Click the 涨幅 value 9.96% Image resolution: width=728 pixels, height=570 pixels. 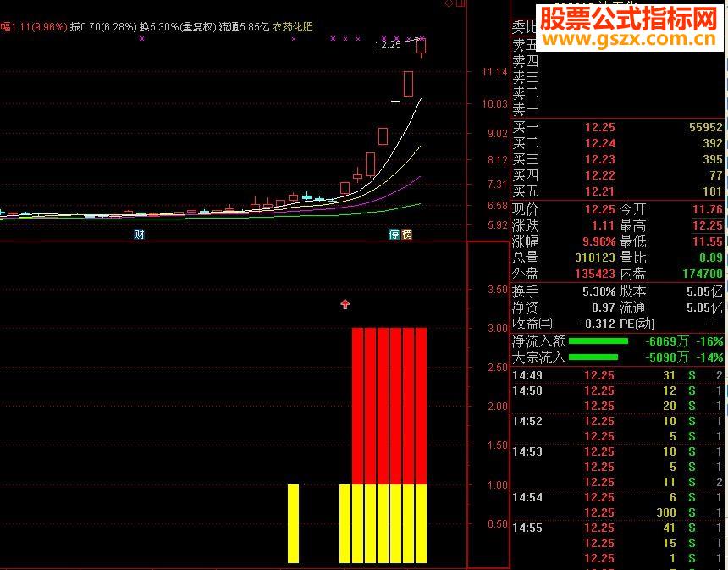click(x=599, y=241)
